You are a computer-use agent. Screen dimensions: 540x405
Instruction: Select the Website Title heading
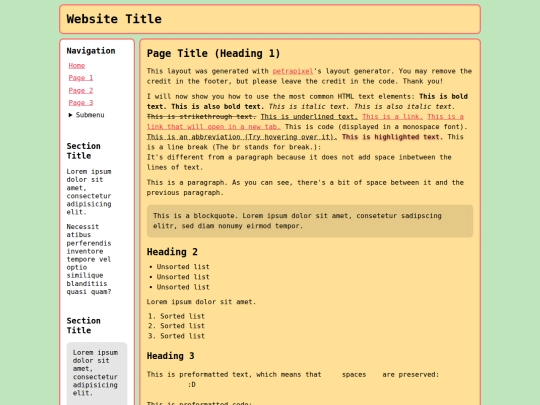tap(114, 19)
